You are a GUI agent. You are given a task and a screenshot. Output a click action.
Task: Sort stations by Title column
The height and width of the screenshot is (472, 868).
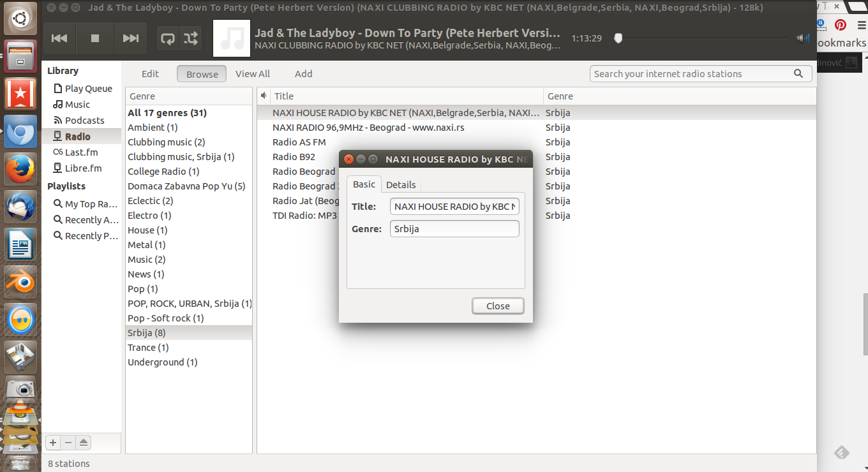pyautogui.click(x=407, y=96)
